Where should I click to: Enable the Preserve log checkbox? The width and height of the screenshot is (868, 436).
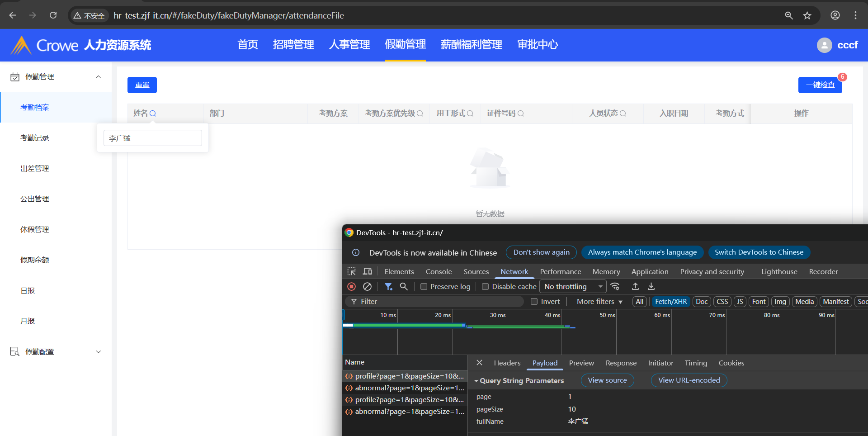(x=424, y=287)
